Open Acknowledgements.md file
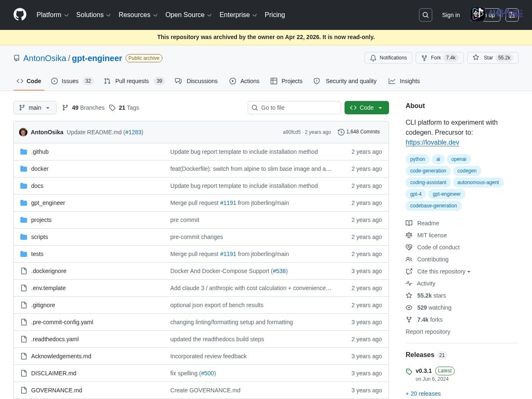The height and width of the screenshot is (399, 532). coord(61,356)
